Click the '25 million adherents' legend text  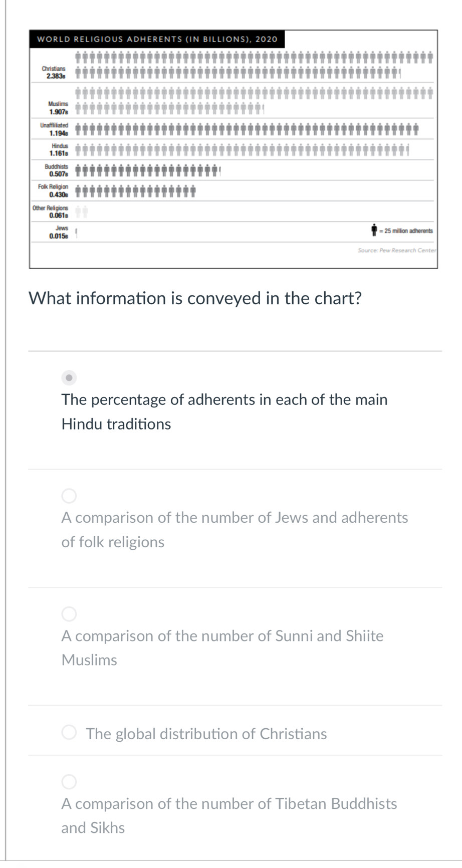click(x=406, y=231)
